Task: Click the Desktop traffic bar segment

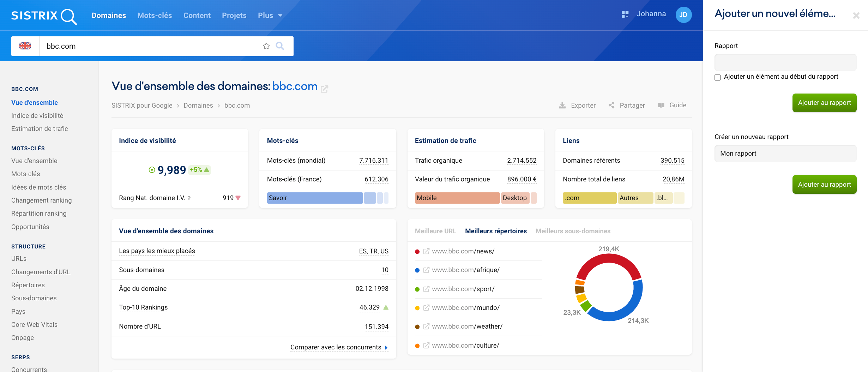Action: [516, 198]
